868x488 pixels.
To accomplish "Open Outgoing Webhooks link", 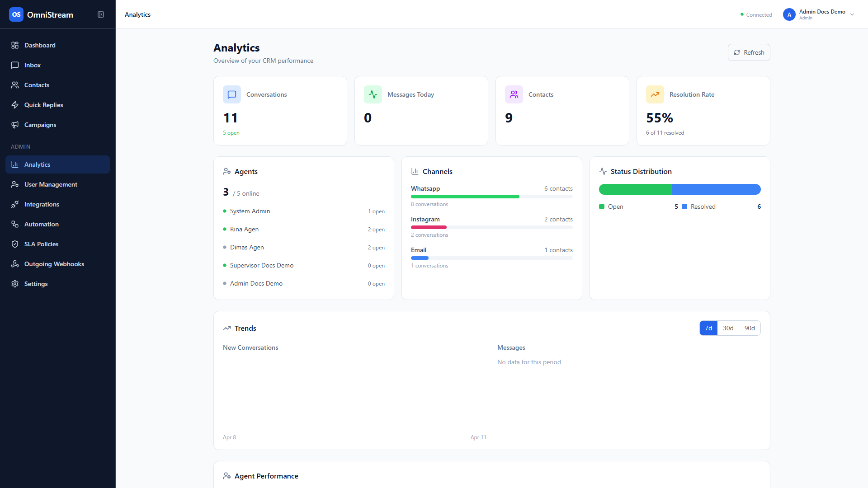I will (57, 264).
